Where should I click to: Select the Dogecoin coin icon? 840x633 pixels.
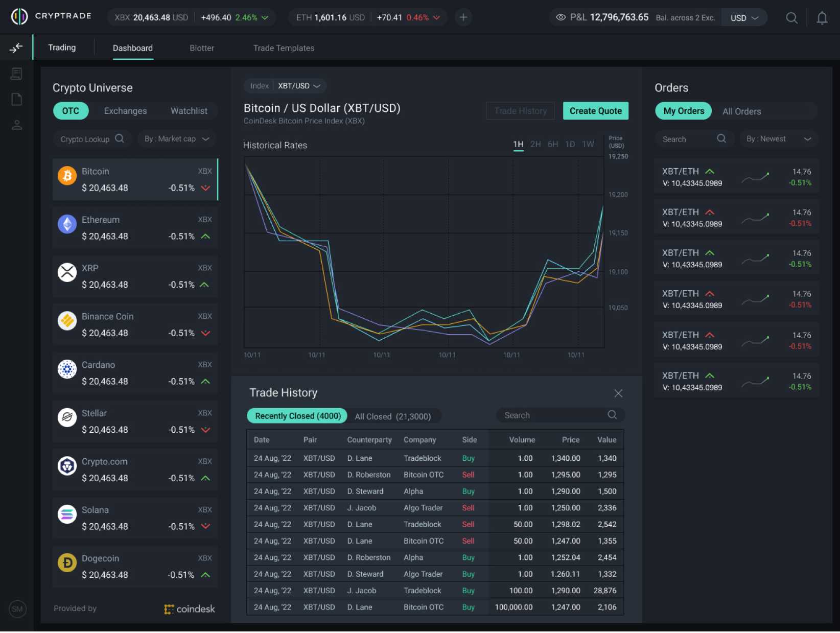tap(67, 563)
